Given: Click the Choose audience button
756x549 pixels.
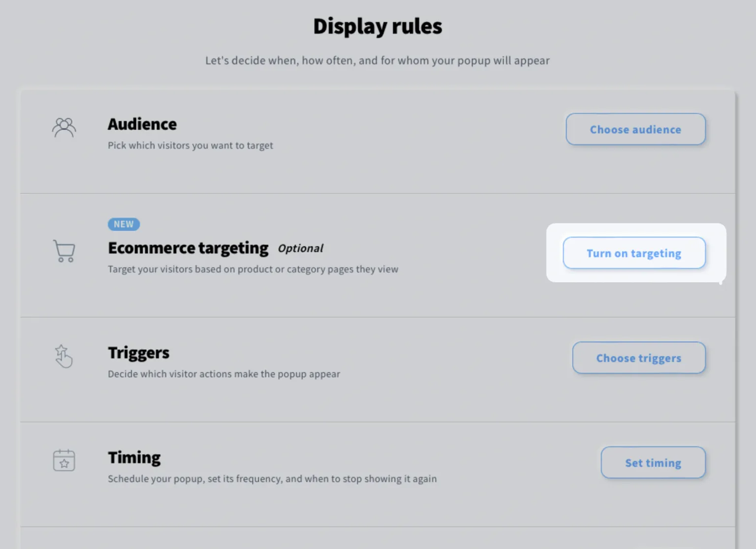Looking at the screenshot, I should pyautogui.click(x=635, y=129).
